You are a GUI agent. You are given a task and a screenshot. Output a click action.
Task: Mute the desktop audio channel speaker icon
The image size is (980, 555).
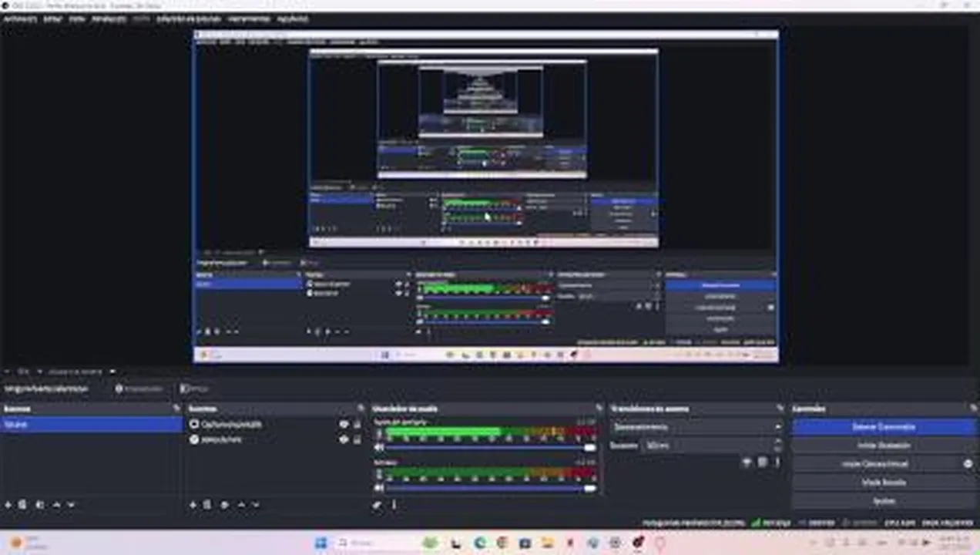tap(378, 448)
